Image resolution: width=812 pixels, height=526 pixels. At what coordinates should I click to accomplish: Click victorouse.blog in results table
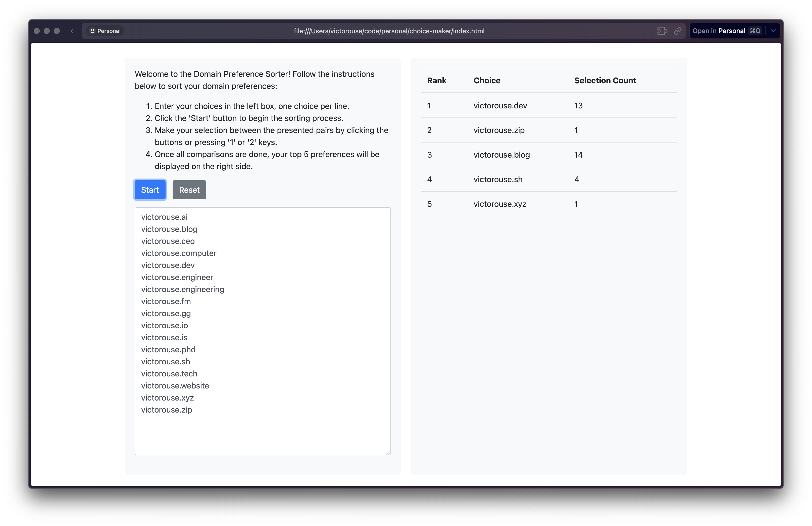tap(501, 155)
